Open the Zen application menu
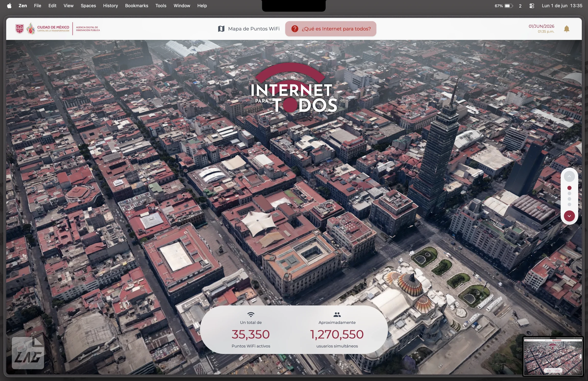This screenshot has height=381, width=588. click(x=23, y=6)
